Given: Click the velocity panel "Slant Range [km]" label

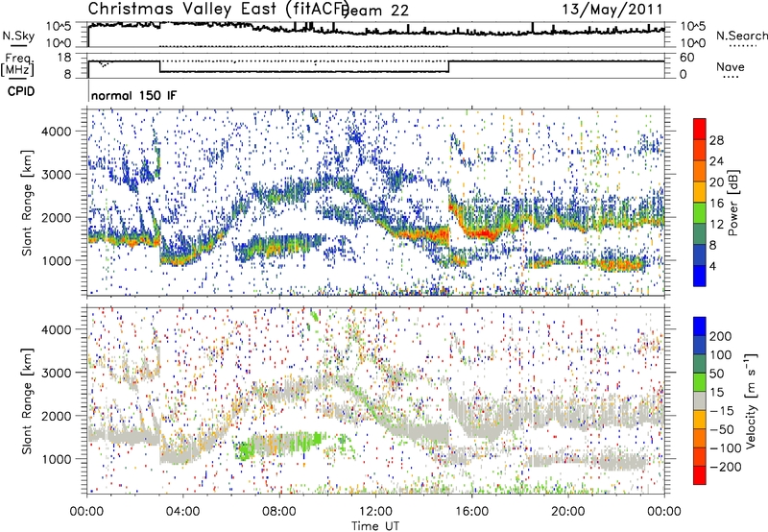Looking at the screenshot, I should 27,401.
